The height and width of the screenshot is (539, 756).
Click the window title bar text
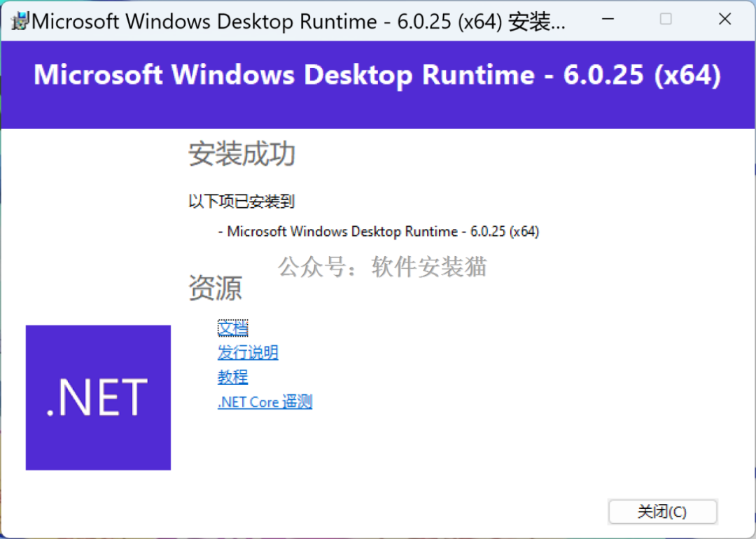[x=298, y=22]
